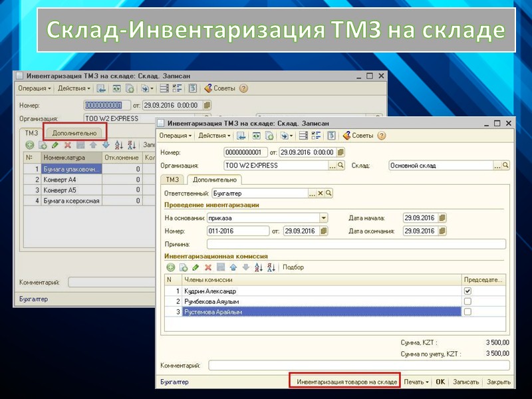The width and height of the screenshot is (532, 399).
Task: Open date calendar in back window
Action: [x=207, y=105]
